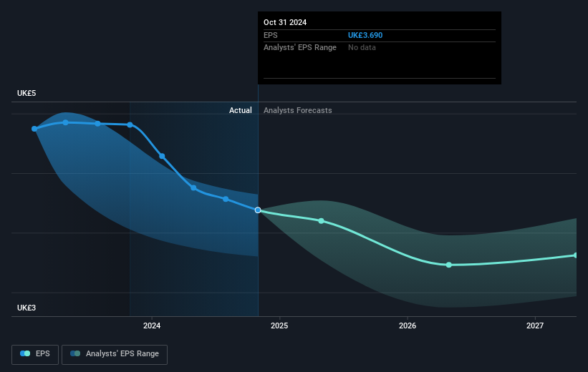Toggle the EPS legend button
This screenshot has height=372, width=588.
(35, 354)
